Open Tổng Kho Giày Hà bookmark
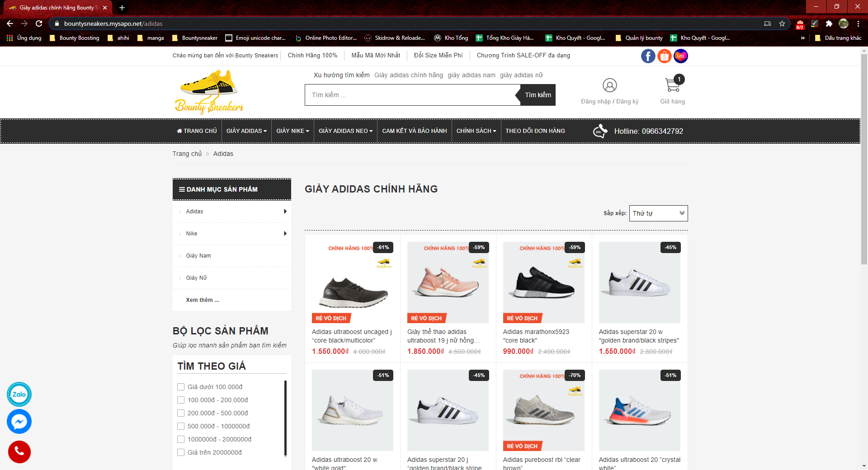Screen dimensions: 868x470 pyautogui.click(x=505, y=38)
